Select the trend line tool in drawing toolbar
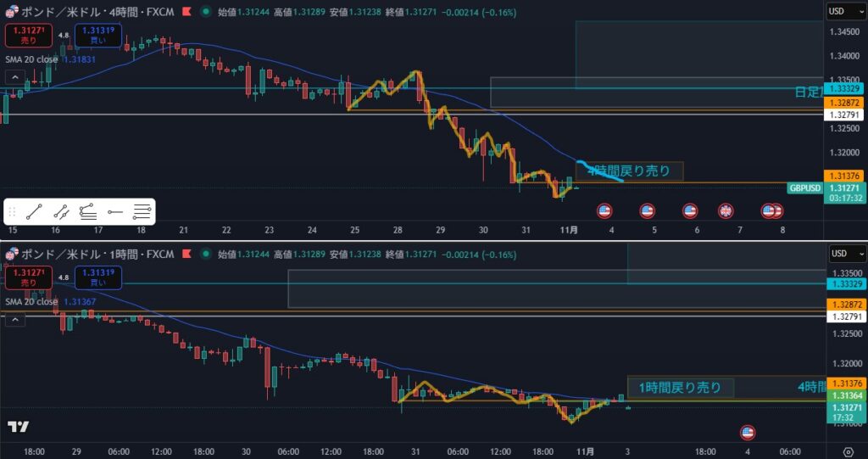 pos(34,212)
